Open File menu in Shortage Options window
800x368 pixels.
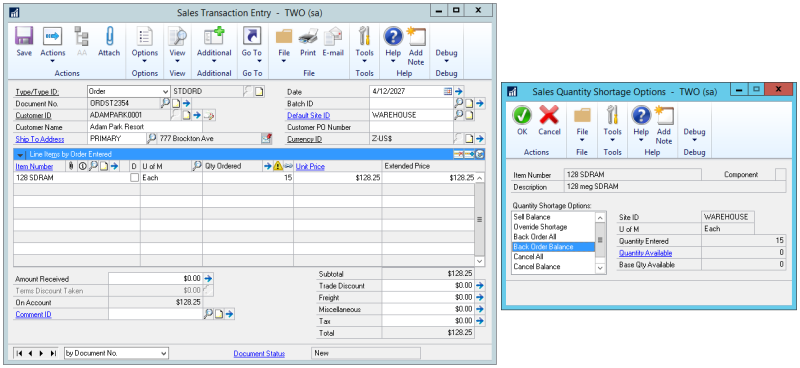click(582, 124)
